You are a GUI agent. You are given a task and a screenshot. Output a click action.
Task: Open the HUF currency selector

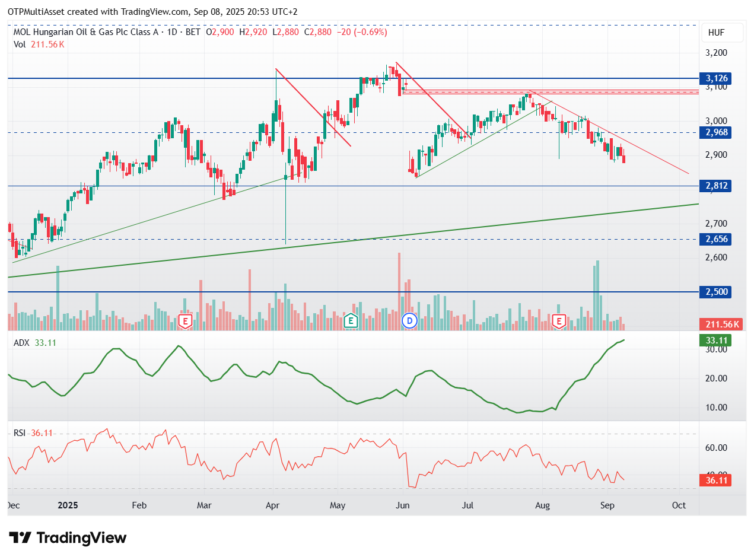point(721,33)
